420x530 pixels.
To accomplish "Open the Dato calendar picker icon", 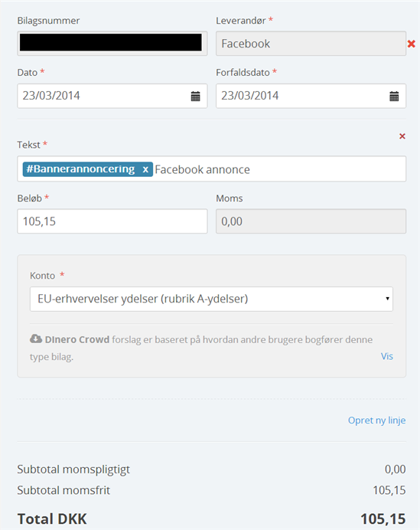I will point(196,96).
